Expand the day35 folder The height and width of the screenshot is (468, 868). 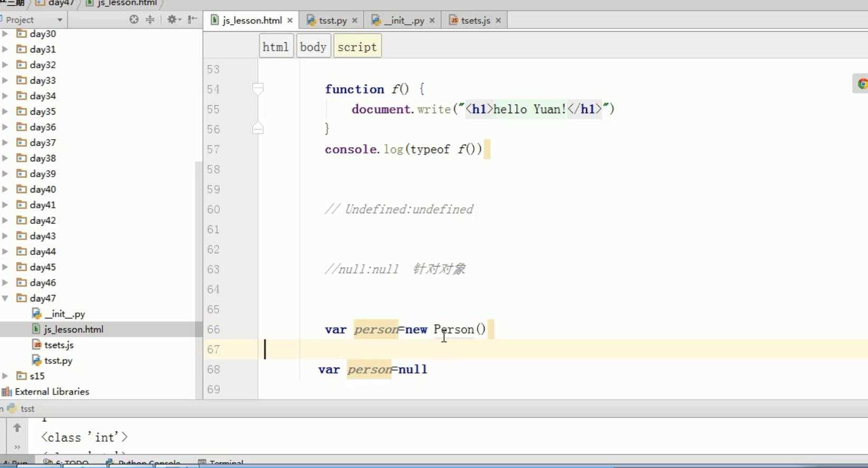click(x=5, y=111)
